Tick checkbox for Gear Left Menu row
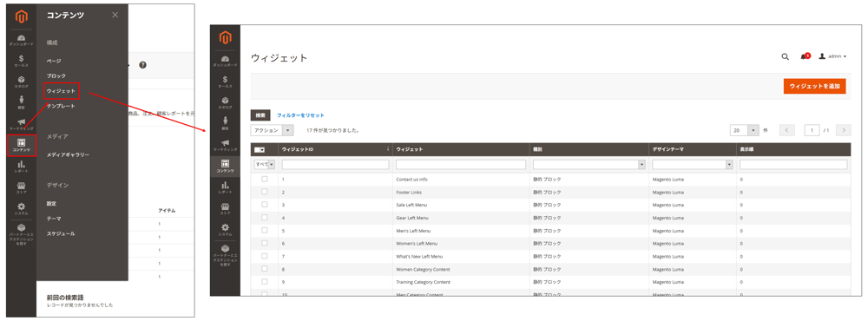 (265, 217)
